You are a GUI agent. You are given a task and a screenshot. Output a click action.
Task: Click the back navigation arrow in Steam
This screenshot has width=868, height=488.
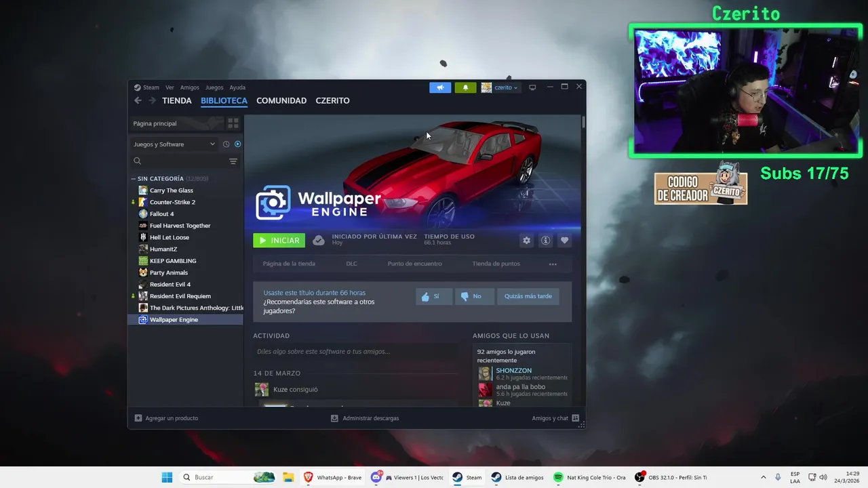(138, 100)
